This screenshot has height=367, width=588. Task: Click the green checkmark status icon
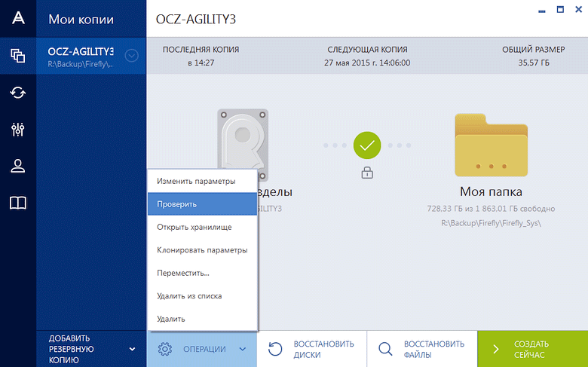367,145
